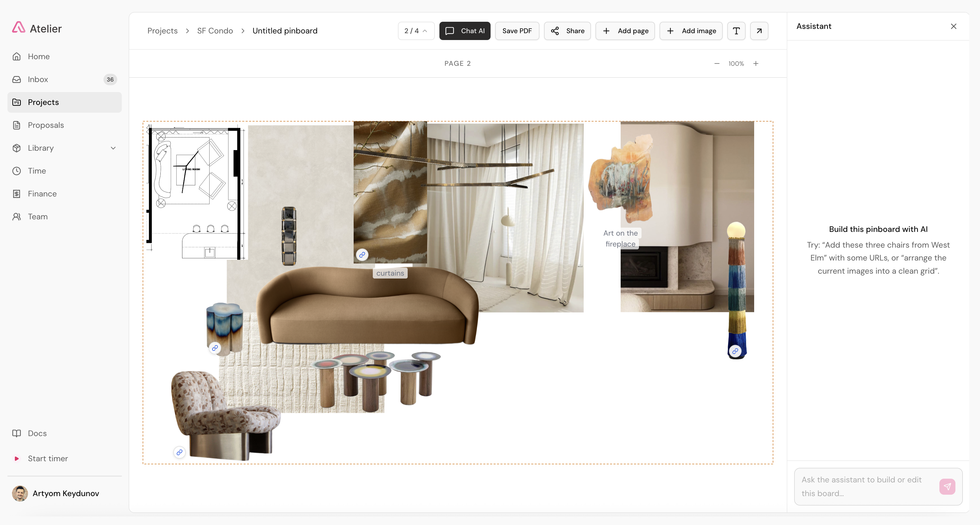Select the patterned armchair image
Image resolution: width=980 pixels, height=525 pixels.
point(225,415)
